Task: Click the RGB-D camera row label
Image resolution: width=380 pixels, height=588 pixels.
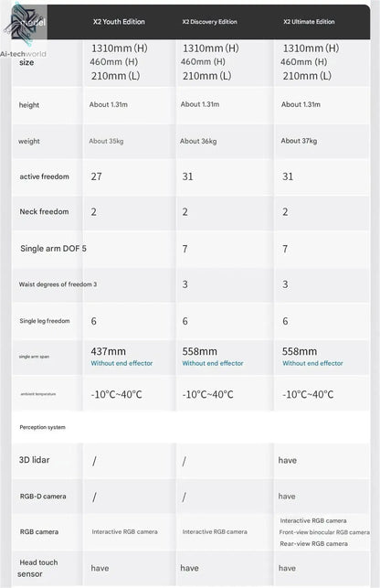Action: [43, 497]
